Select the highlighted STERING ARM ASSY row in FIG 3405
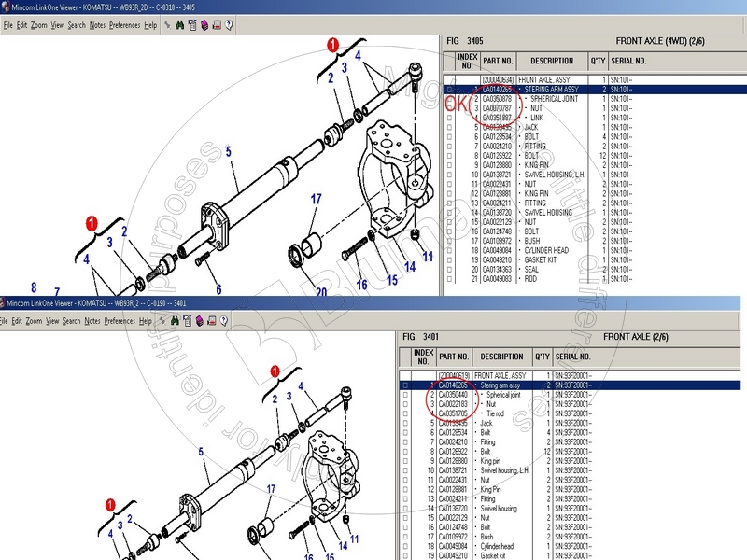 tap(551, 90)
